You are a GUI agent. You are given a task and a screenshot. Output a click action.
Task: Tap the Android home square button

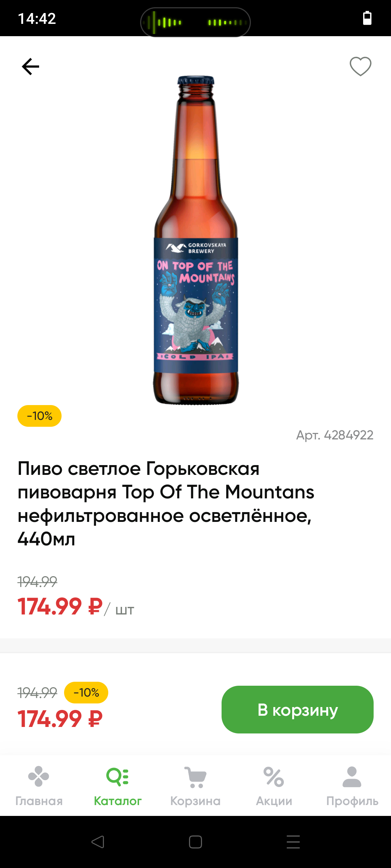[195, 842]
